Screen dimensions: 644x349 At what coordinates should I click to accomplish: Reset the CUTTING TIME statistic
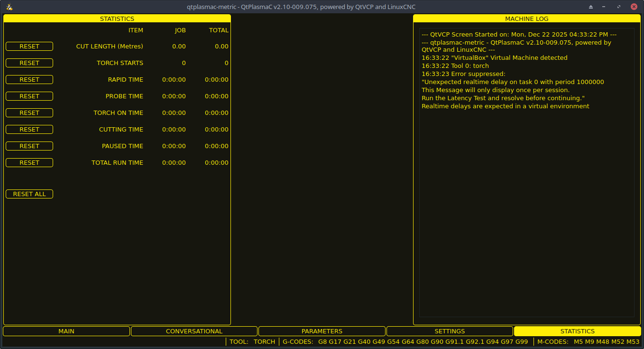click(x=29, y=129)
